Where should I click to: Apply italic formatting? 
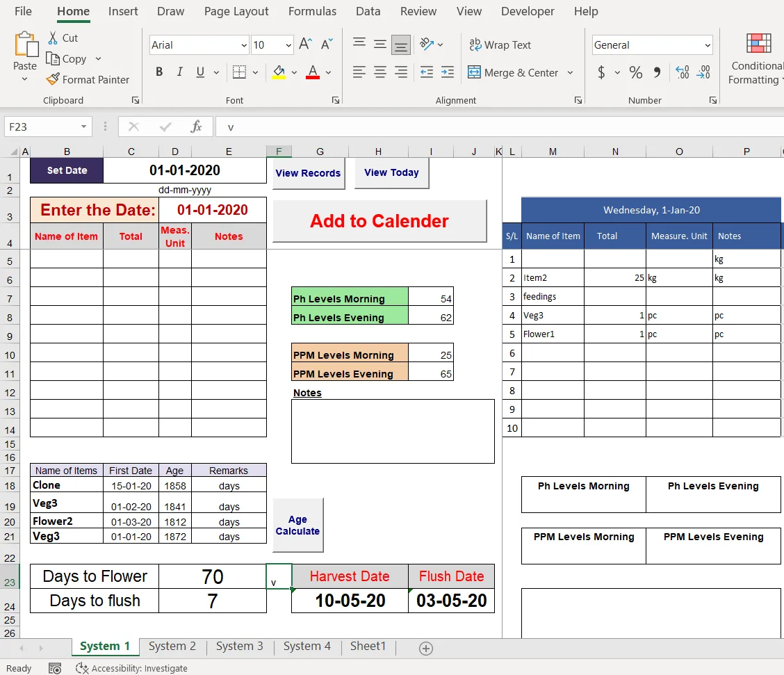(x=179, y=72)
